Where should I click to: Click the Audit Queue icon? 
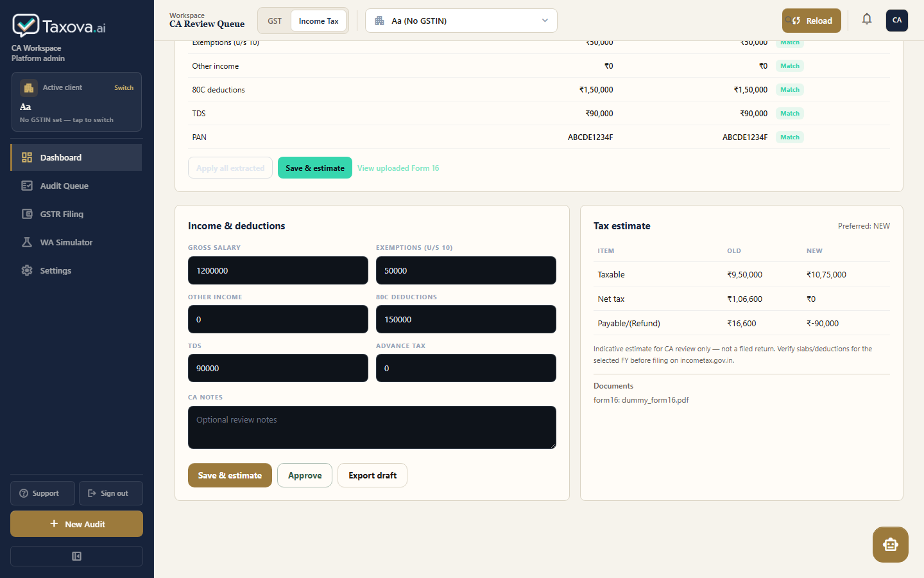tap(27, 186)
